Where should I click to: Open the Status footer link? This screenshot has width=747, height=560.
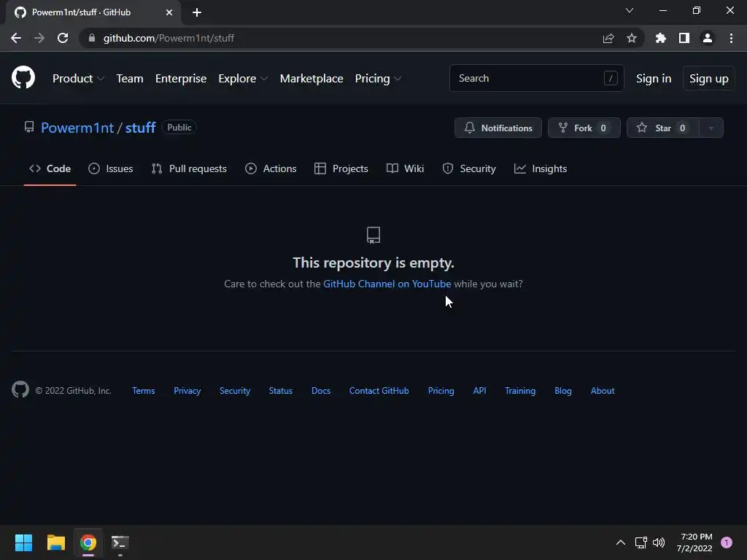point(281,391)
